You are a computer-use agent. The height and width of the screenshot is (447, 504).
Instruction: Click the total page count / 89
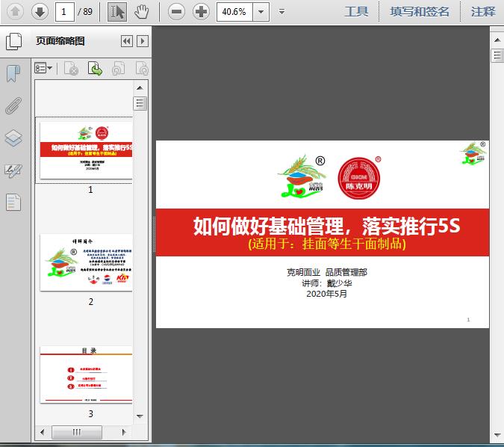(85, 12)
